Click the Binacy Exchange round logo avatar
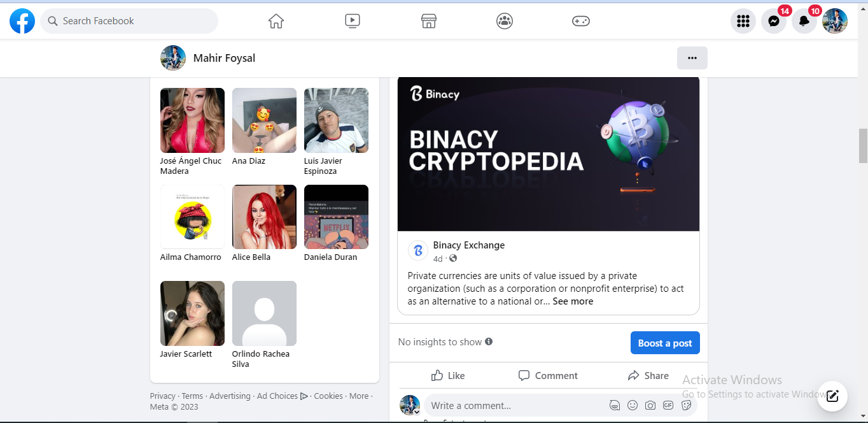The height and width of the screenshot is (423, 868). point(418,251)
